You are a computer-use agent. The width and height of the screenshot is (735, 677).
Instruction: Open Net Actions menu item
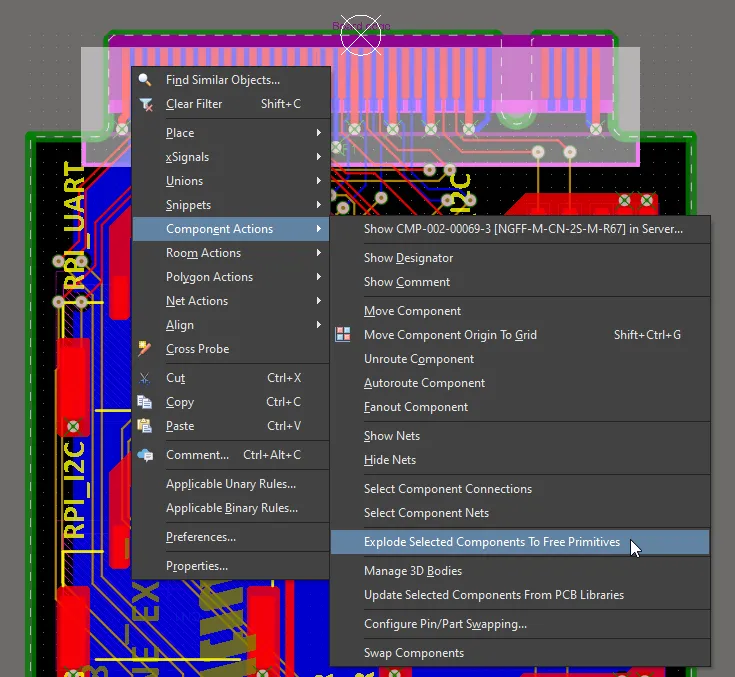tap(231, 301)
